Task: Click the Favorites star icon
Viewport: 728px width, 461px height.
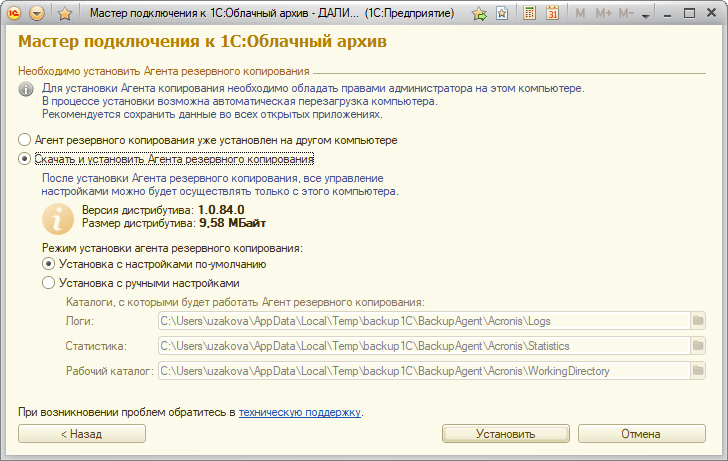Action: coord(65,13)
